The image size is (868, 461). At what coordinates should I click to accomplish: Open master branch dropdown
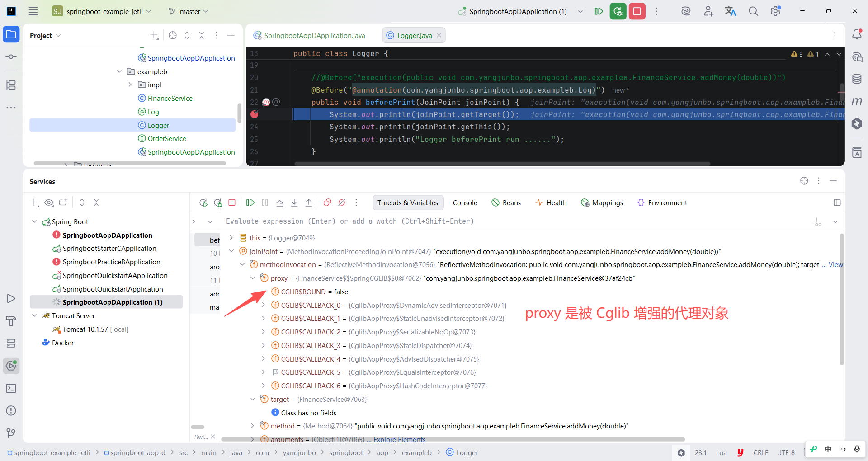[189, 11]
